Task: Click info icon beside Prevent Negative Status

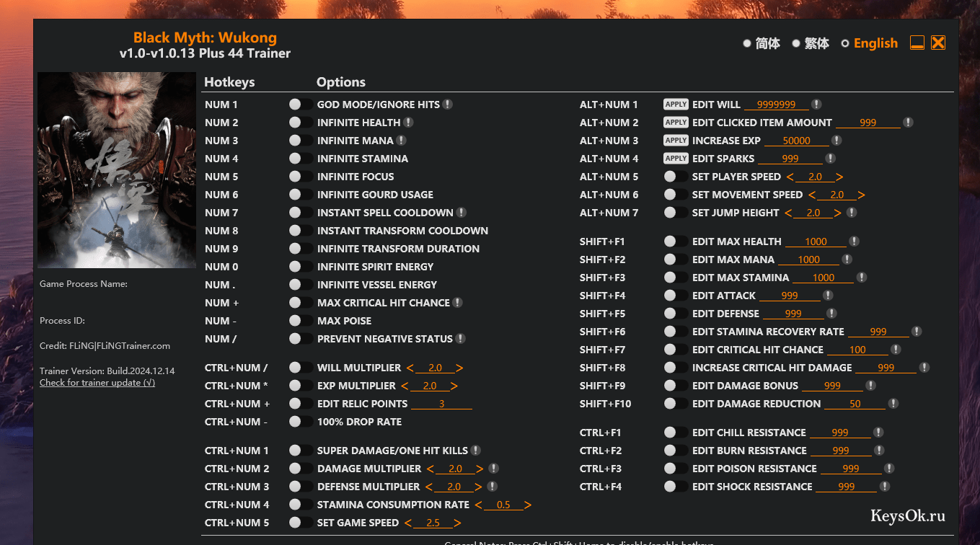Action: click(460, 339)
